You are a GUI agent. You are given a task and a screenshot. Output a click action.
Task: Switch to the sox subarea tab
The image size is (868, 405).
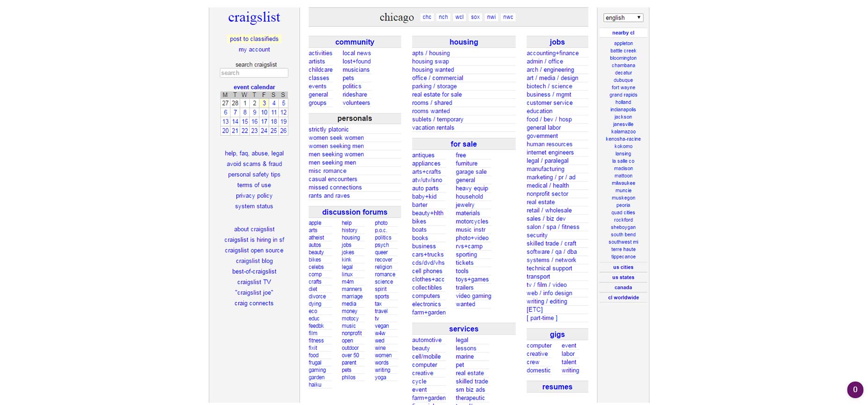475,17
